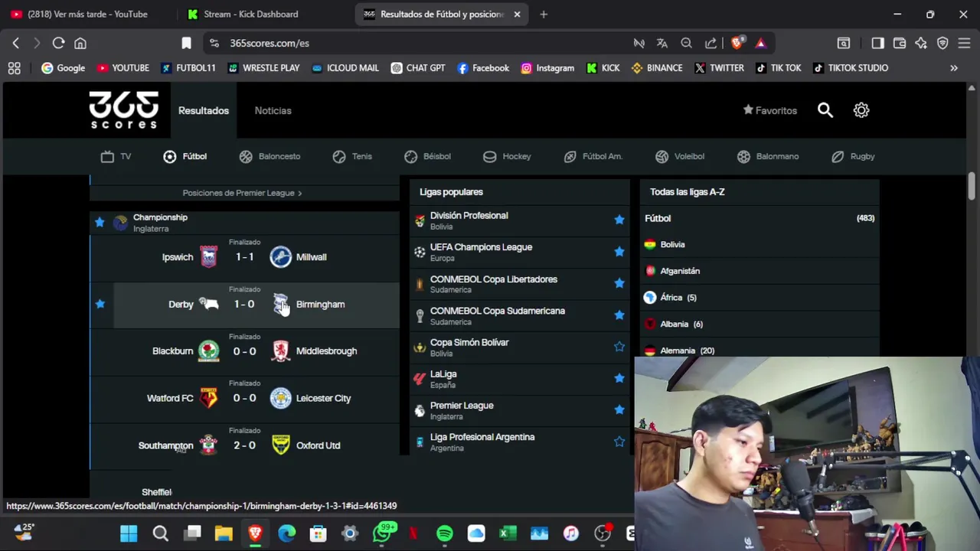This screenshot has height=551, width=980.
Task: Select the Fútbol sport tab
Action: pos(185,156)
